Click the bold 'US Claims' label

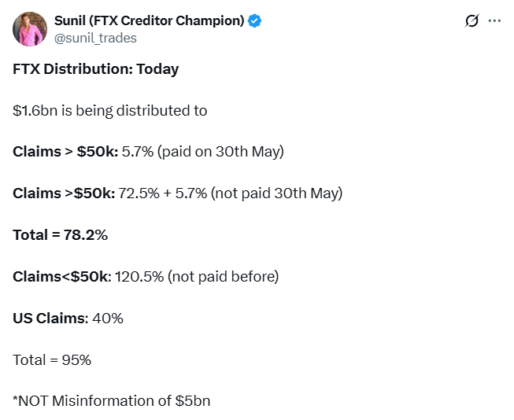[49, 318]
